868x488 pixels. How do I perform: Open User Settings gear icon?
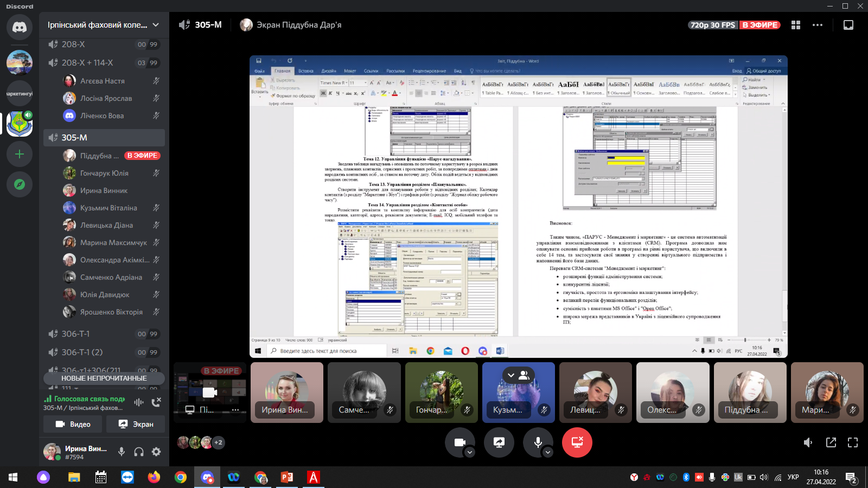tap(156, 452)
